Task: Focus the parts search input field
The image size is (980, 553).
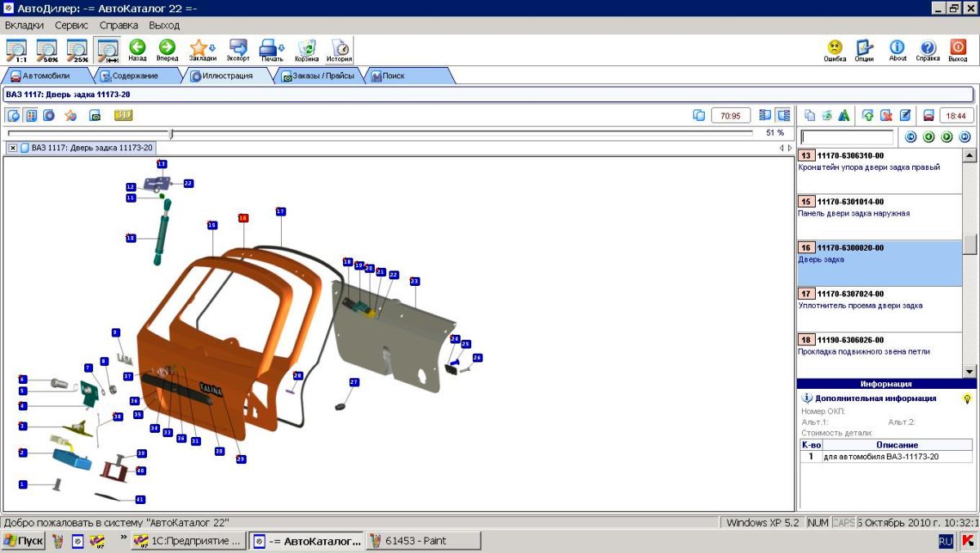Action: point(847,137)
